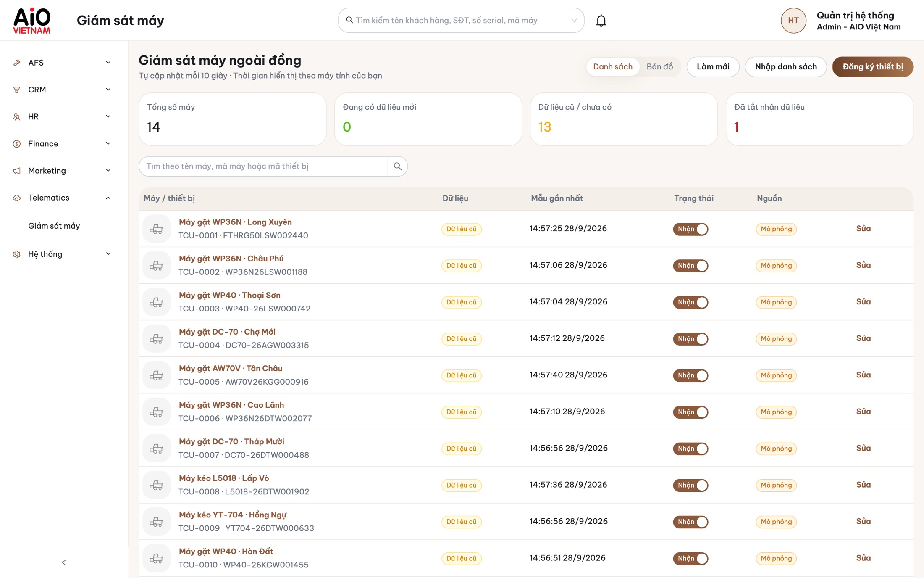This screenshot has width=924, height=578.
Task: Open the global search dropdown arrow
Action: (574, 20)
